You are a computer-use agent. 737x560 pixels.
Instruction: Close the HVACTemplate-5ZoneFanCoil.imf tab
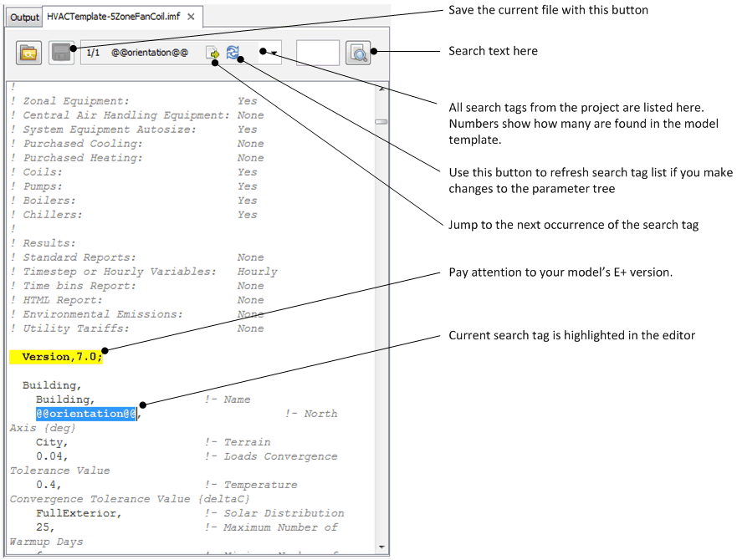(x=191, y=17)
